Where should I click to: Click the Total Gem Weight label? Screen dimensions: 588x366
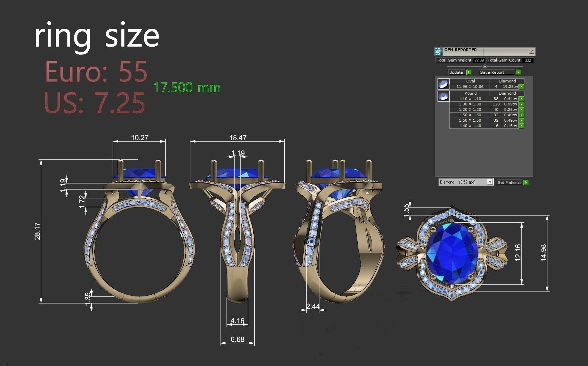[x=454, y=60]
